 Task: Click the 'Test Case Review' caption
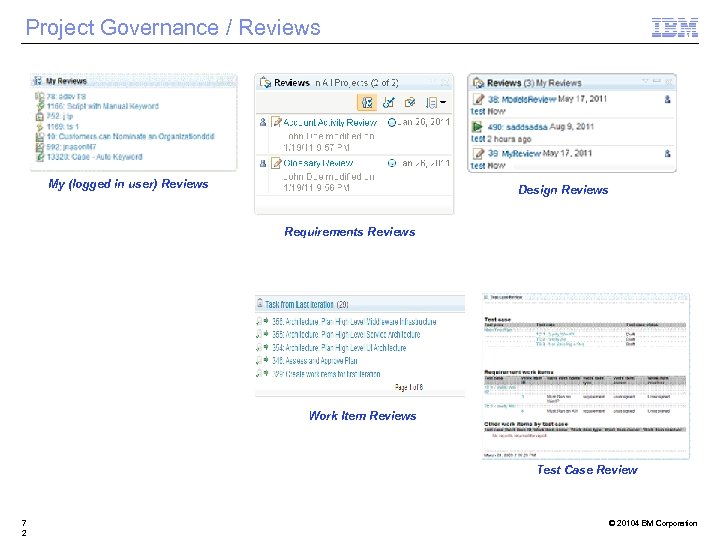coord(587,470)
